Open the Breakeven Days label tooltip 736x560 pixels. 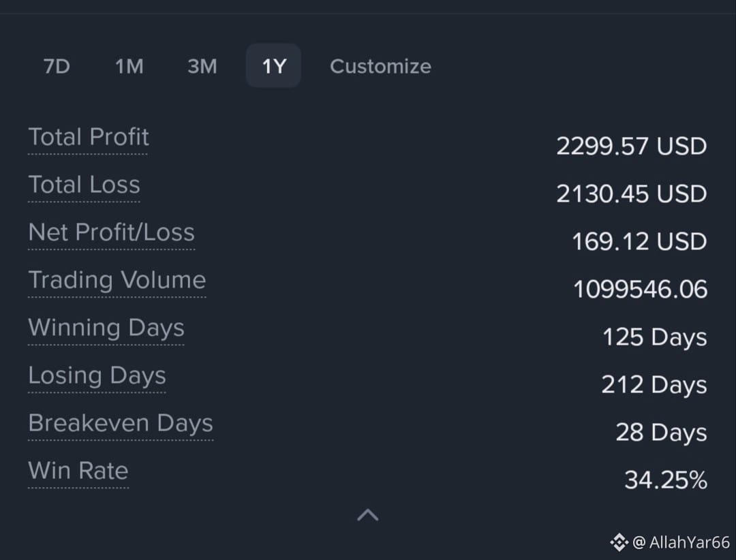click(x=121, y=423)
